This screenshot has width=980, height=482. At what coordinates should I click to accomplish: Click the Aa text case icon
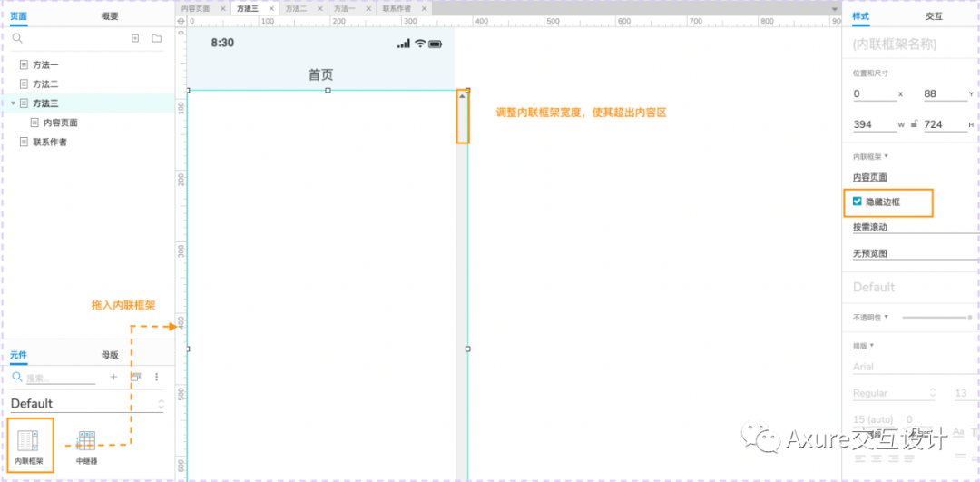click(x=958, y=432)
